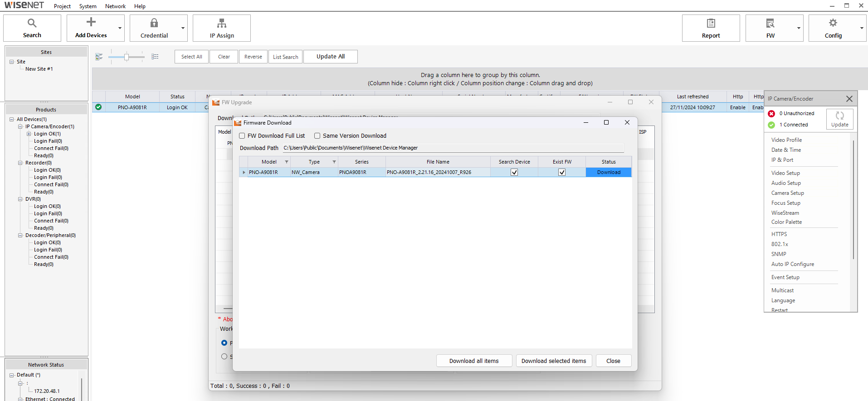Click the Type column filter icon
This screenshot has height=401, width=868.
334,162
